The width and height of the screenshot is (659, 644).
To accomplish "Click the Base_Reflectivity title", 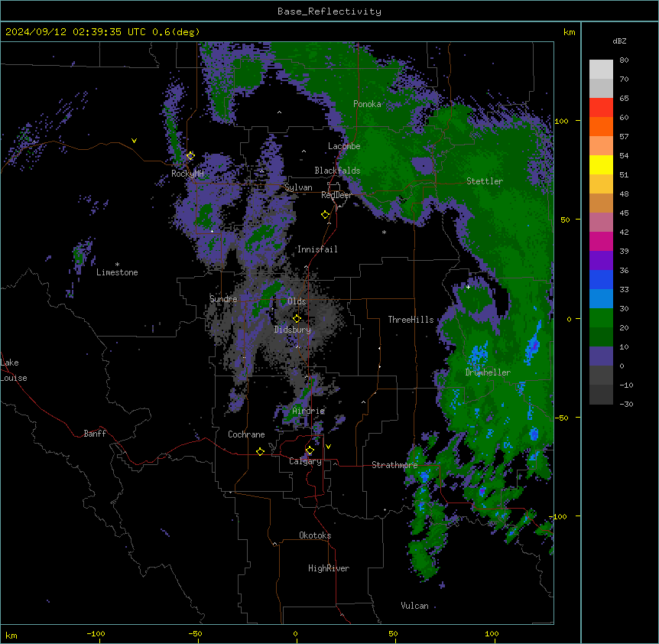I will tap(329, 11).
